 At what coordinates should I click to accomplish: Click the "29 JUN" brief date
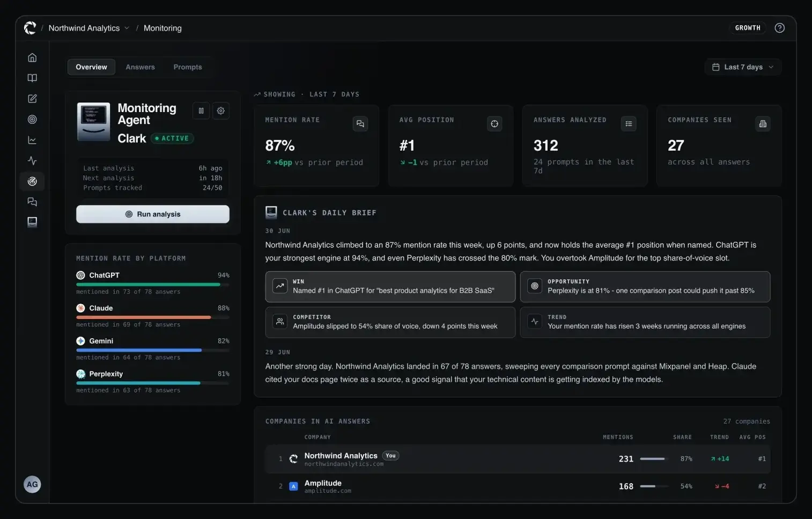pyautogui.click(x=278, y=352)
